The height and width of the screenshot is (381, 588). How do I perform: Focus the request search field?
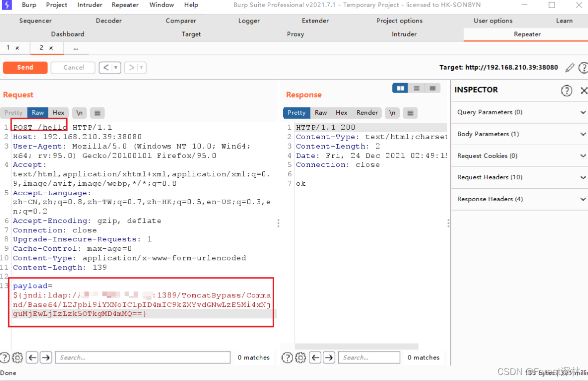pyautogui.click(x=143, y=358)
